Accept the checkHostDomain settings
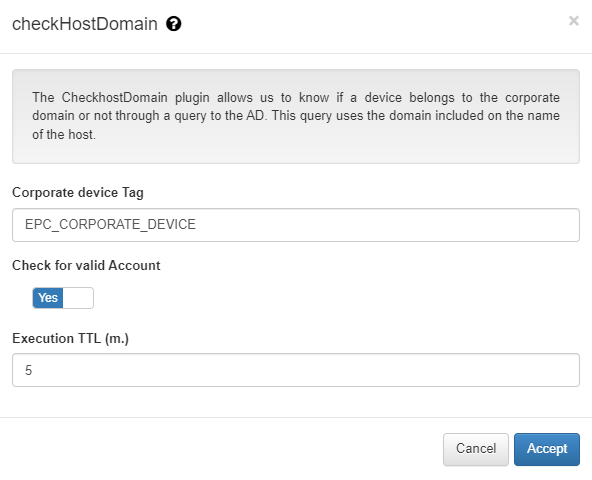 tap(547, 449)
